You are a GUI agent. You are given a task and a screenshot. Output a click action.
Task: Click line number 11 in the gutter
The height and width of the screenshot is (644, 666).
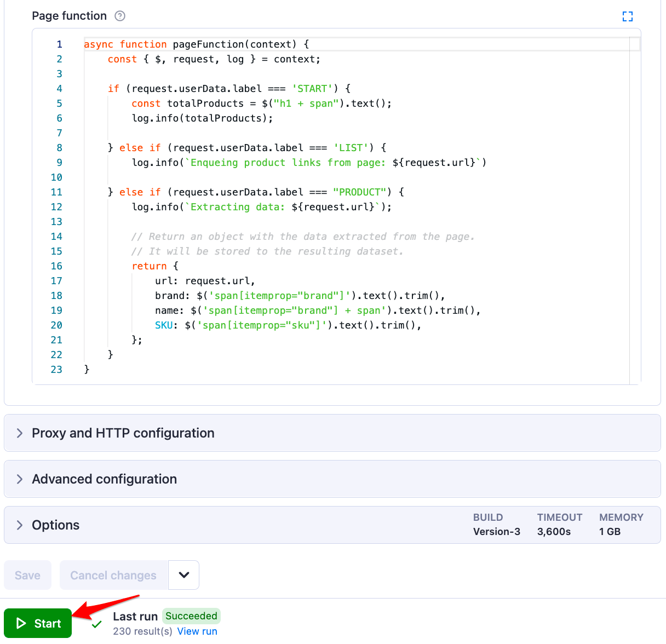pyautogui.click(x=56, y=192)
